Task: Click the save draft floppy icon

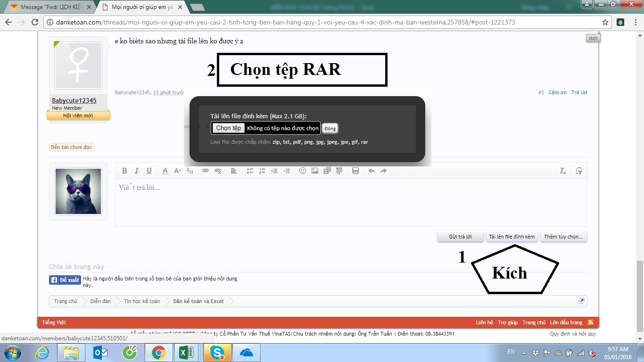Action: click(x=355, y=171)
